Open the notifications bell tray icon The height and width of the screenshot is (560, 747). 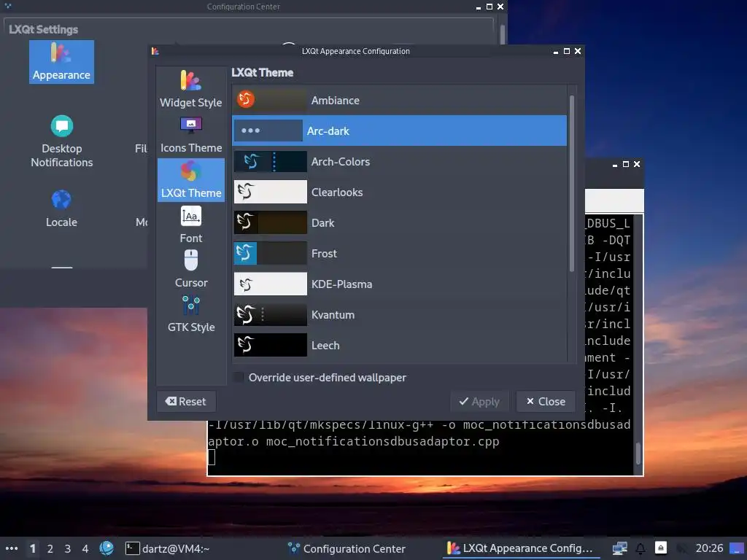640,548
